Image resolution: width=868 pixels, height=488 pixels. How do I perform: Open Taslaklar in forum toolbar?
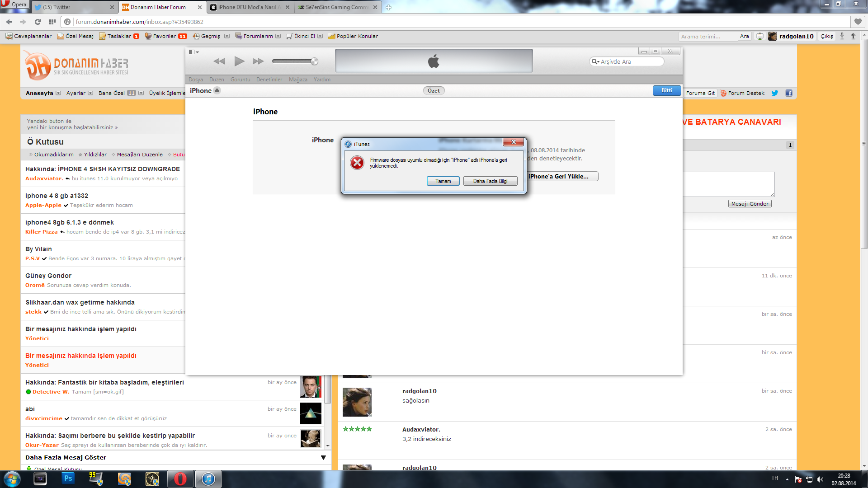click(x=119, y=36)
